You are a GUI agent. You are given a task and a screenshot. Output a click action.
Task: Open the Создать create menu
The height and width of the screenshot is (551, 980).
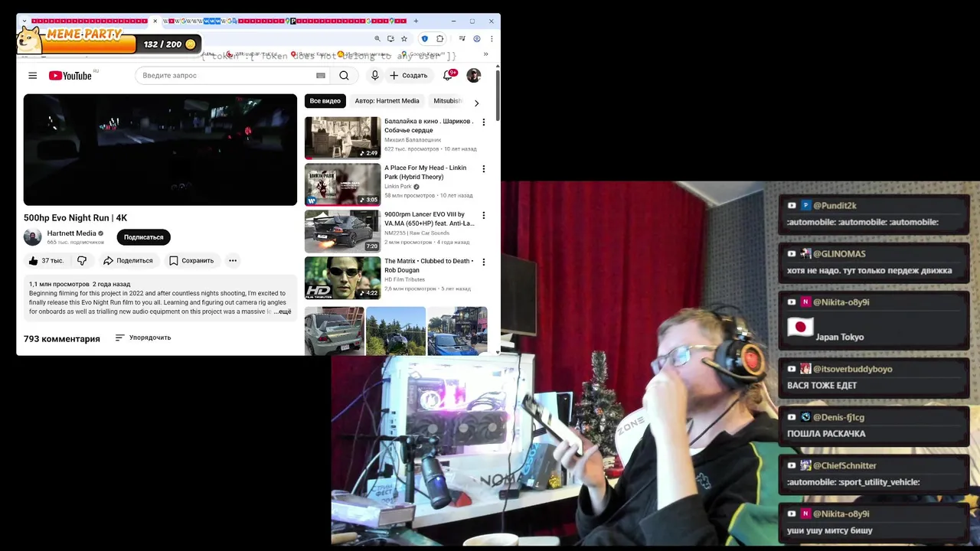pos(408,75)
